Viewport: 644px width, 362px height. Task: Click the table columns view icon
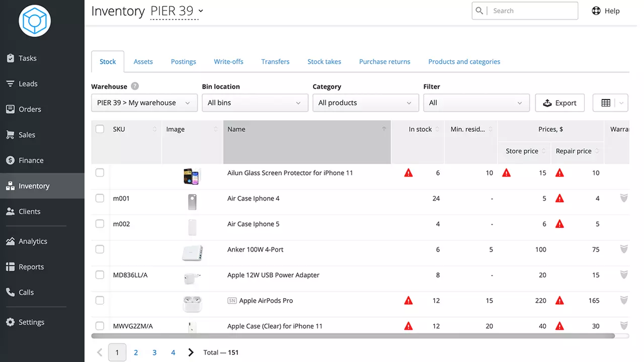click(606, 103)
